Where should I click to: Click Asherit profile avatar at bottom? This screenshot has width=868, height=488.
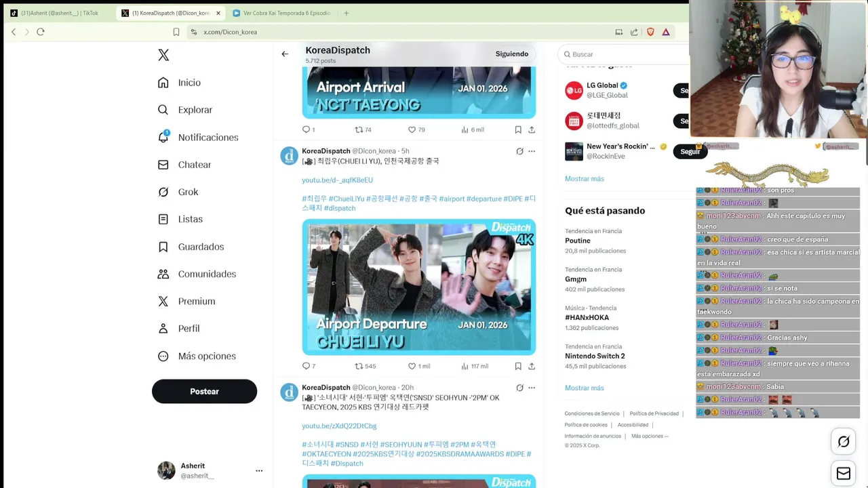click(x=166, y=470)
